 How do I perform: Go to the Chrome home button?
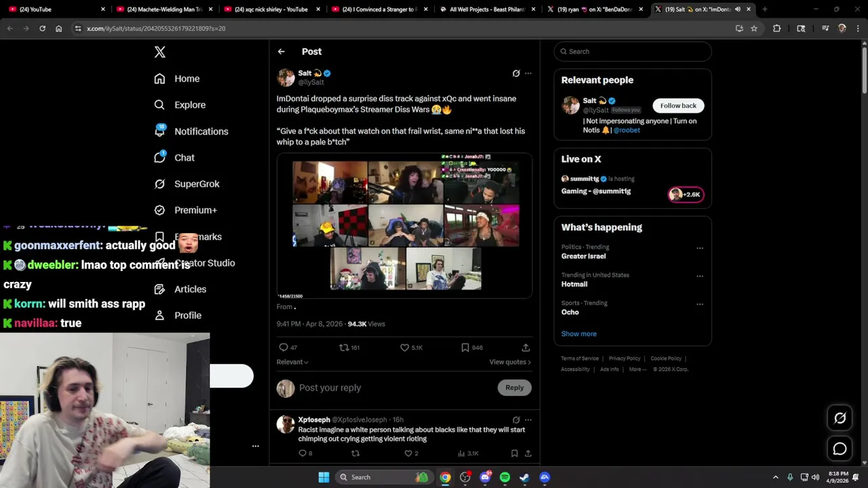click(x=58, y=28)
